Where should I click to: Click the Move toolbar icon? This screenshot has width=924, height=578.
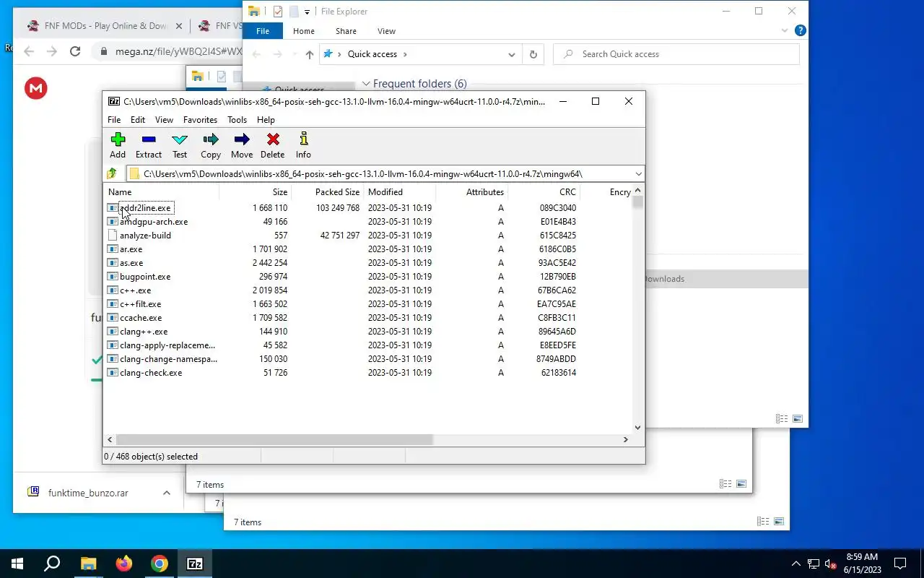point(242,145)
